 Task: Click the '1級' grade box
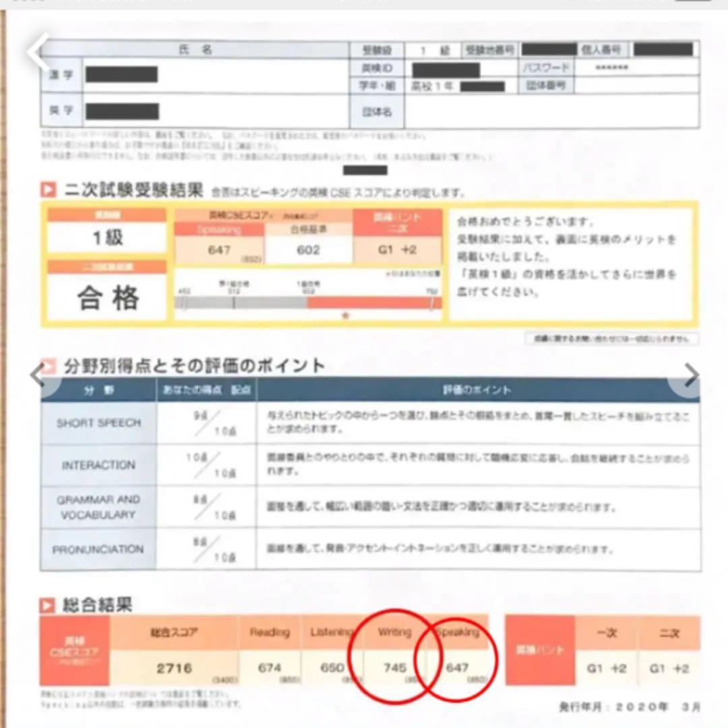point(107,237)
